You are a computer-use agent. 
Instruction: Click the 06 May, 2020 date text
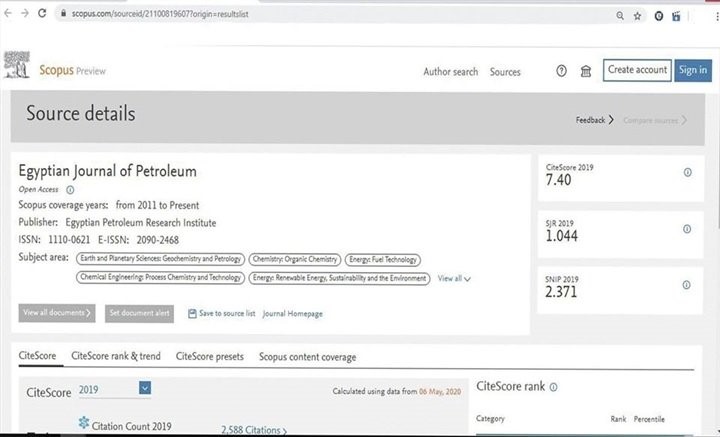pos(440,392)
